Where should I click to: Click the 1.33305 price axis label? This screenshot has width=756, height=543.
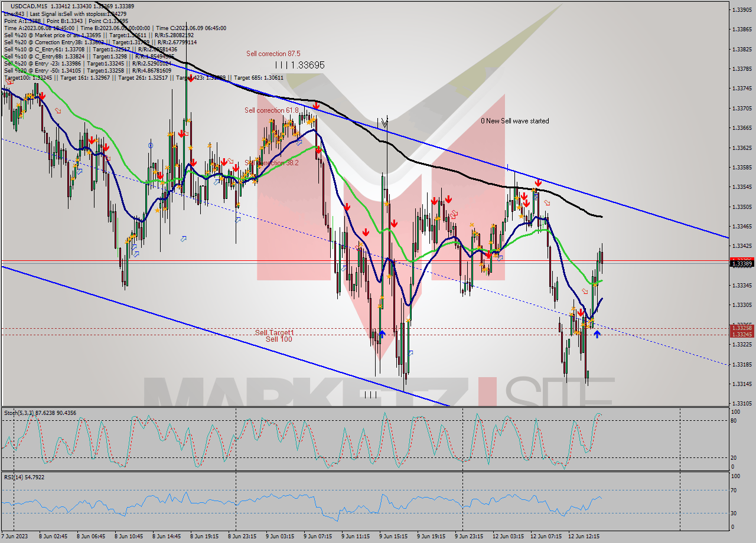[x=742, y=305]
